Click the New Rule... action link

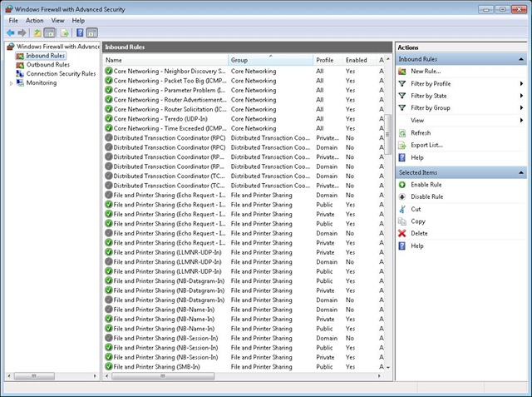tap(426, 72)
